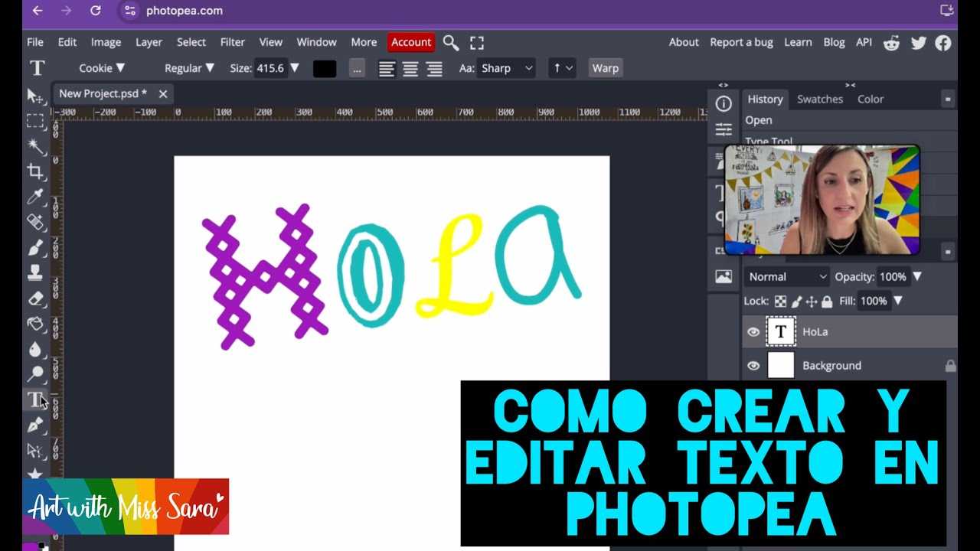Open the image panel icon in sidebar
The width and height of the screenshot is (980, 551).
point(724,277)
